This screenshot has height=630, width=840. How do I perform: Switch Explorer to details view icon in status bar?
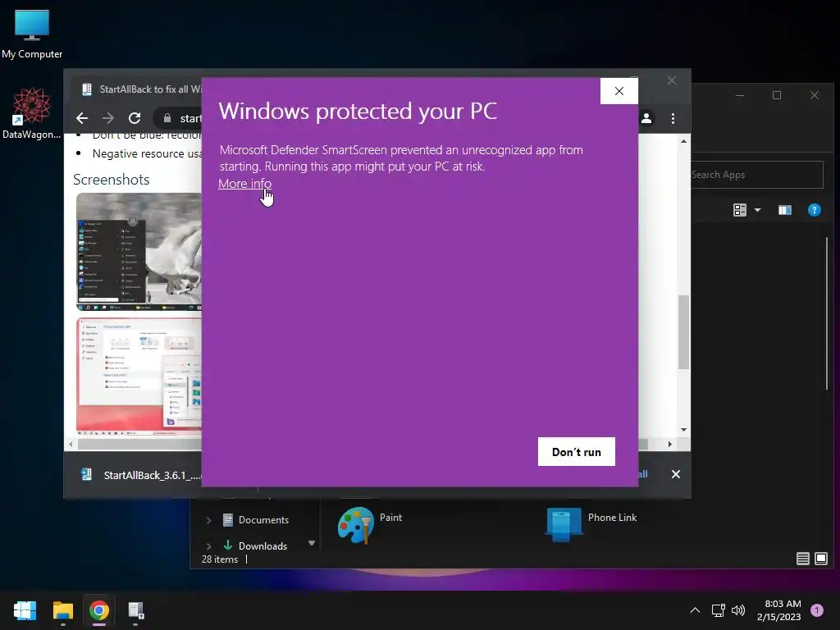[x=802, y=559]
